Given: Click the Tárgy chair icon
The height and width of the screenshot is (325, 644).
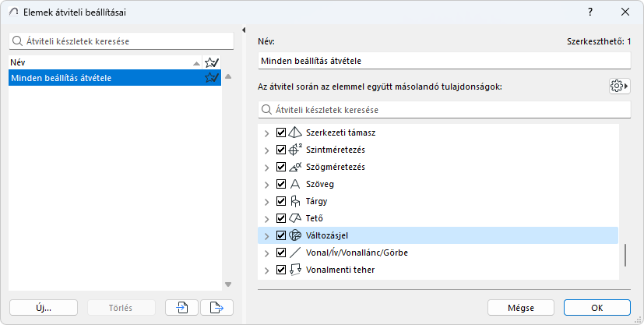Looking at the screenshot, I should click(x=295, y=201).
